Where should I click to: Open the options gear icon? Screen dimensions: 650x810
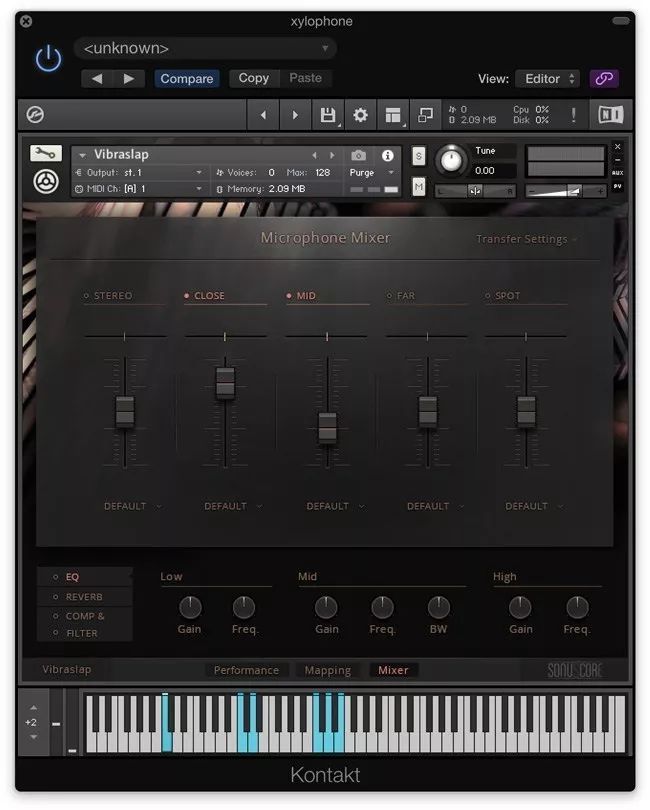(x=360, y=115)
